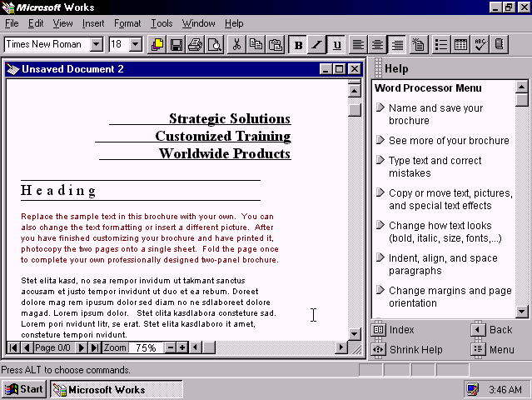Screen dimensions: 532x400
Task: Go to last page navigation arrow
Action: click(95, 347)
